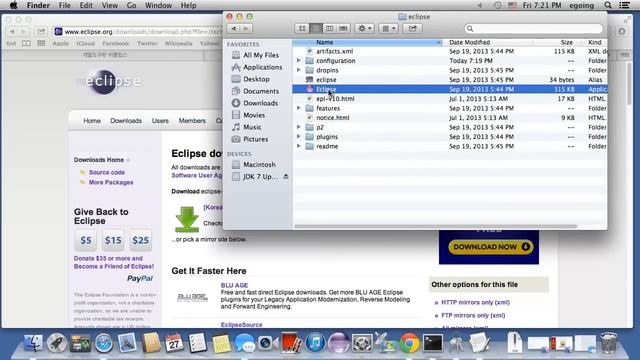Go forward in the Finder window
Image resolution: width=640 pixels, height=360 pixels.
pos(246,29)
